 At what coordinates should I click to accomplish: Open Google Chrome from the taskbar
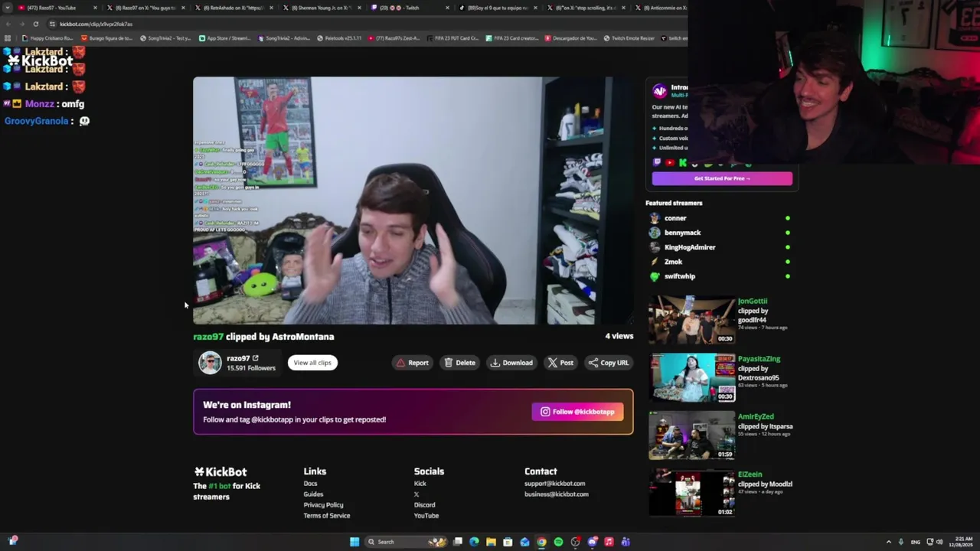541,542
